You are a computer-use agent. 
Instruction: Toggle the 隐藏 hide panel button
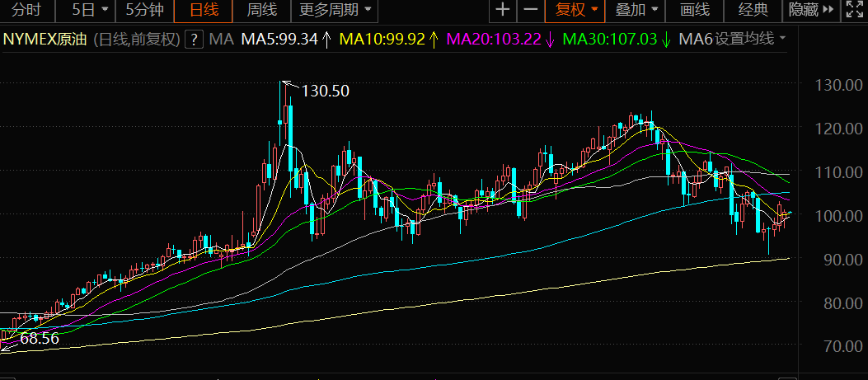click(x=811, y=11)
